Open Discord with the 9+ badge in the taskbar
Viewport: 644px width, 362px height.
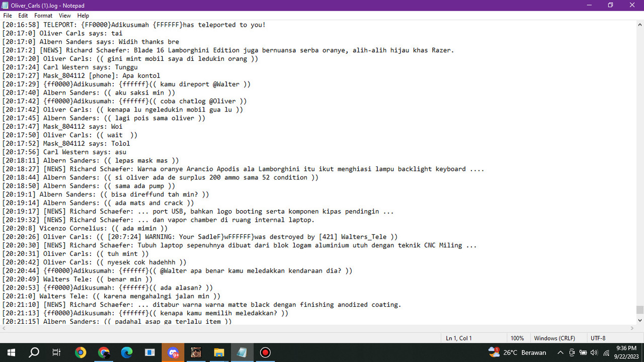[174, 352]
